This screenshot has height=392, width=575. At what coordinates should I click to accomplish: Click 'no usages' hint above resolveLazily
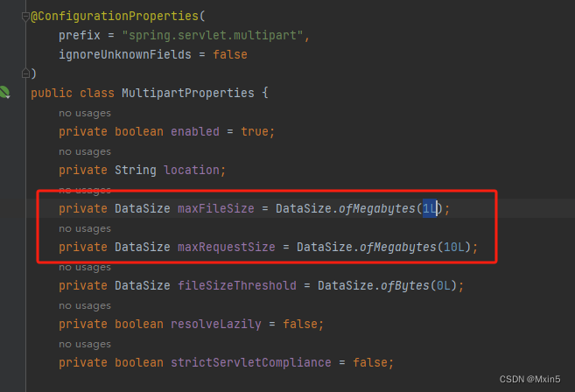85,306
